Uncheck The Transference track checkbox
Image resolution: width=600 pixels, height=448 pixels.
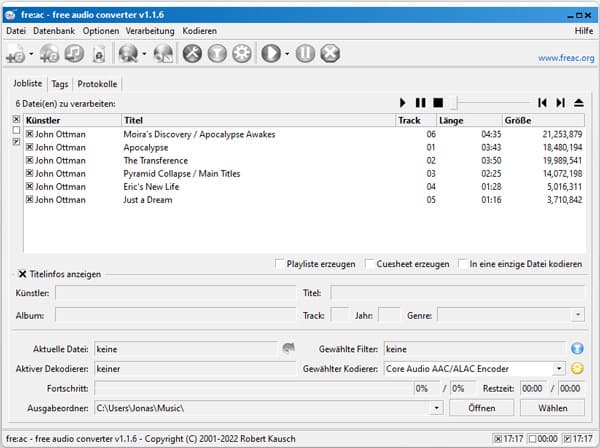(x=29, y=160)
